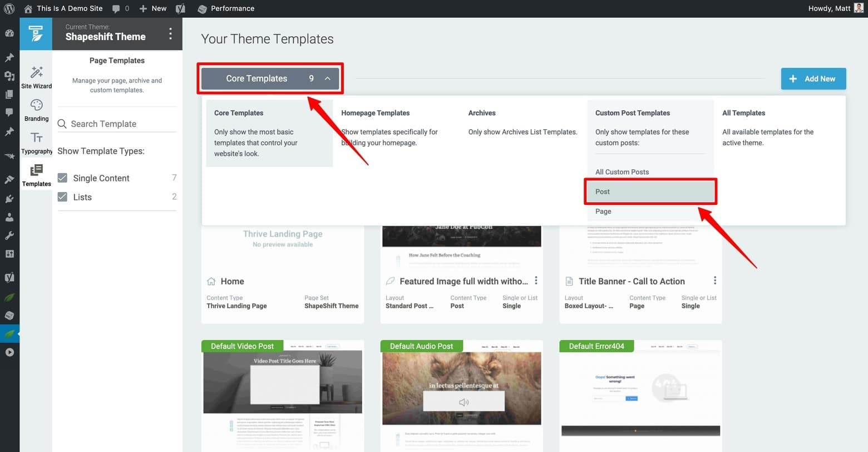Click the Default Audio Post green label
The image size is (868, 452).
(421, 346)
